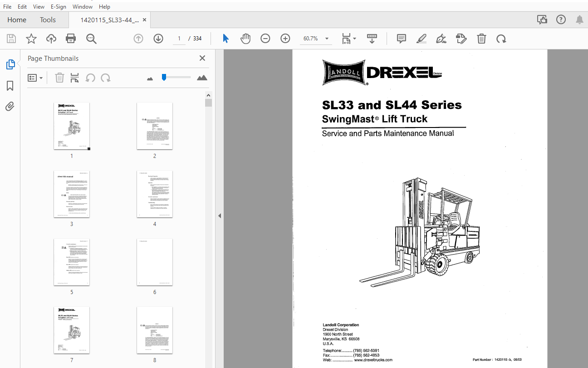Click the Save file icon
The width and height of the screenshot is (588, 368).
[x=11, y=39]
